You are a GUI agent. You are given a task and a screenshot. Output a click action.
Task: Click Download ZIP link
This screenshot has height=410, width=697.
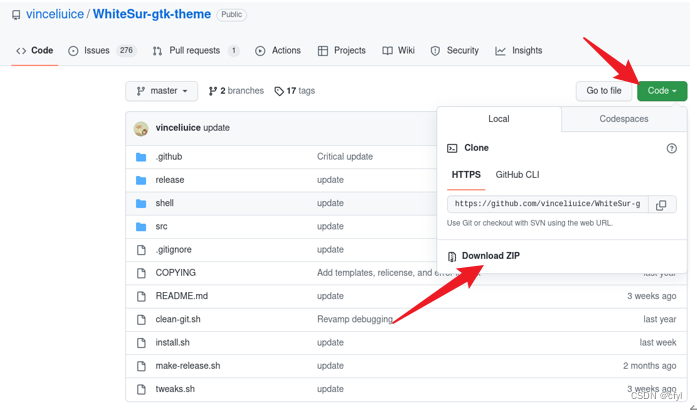click(490, 256)
